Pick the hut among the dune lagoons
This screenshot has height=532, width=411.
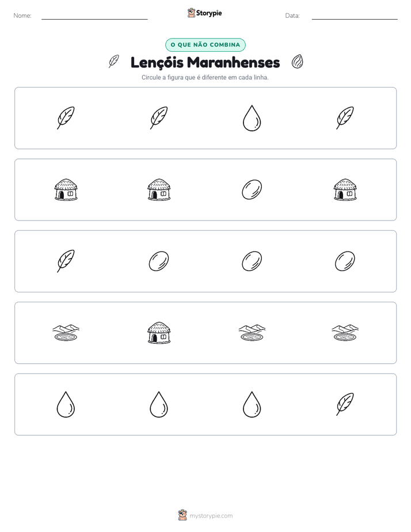(159, 333)
